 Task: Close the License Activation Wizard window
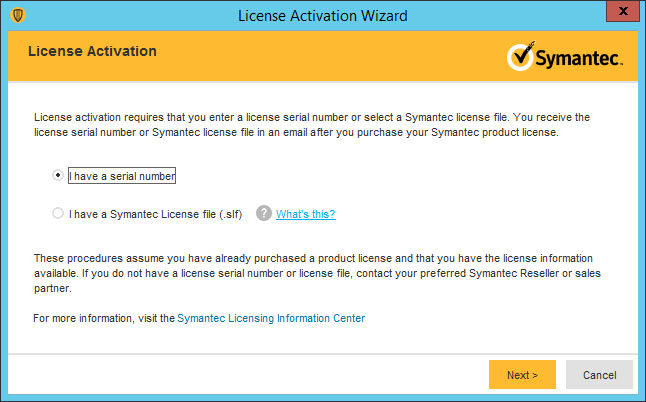pyautogui.click(x=623, y=12)
